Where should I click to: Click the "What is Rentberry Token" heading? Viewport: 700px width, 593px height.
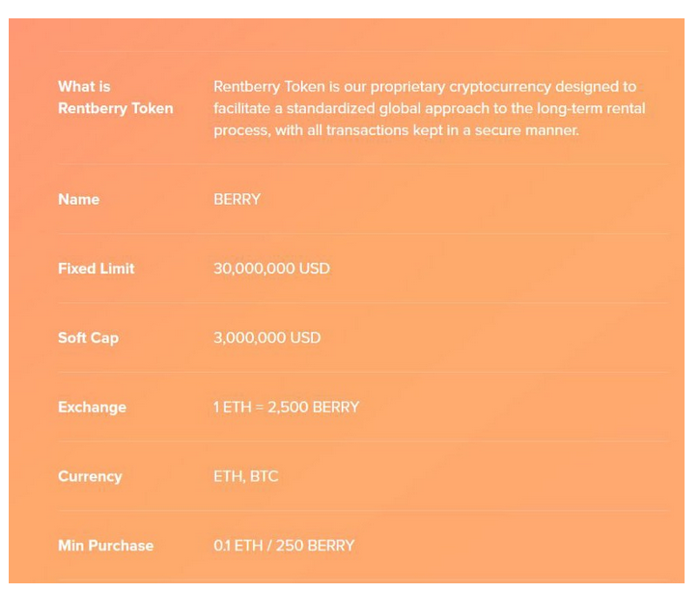(x=115, y=98)
